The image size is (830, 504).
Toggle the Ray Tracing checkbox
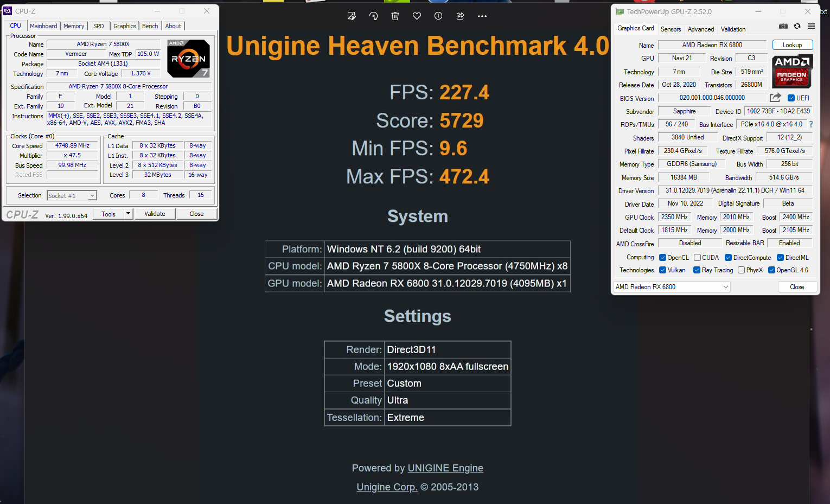click(x=697, y=270)
